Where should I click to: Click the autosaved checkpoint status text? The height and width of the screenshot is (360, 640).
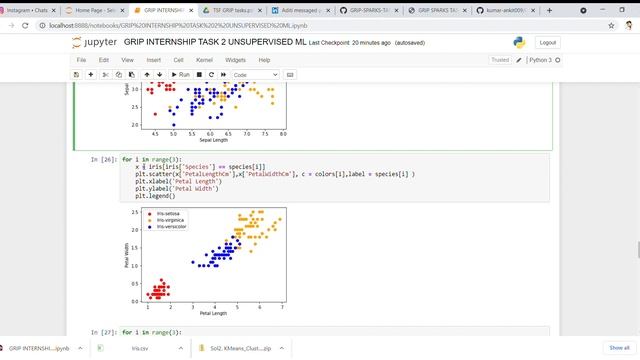click(410, 43)
